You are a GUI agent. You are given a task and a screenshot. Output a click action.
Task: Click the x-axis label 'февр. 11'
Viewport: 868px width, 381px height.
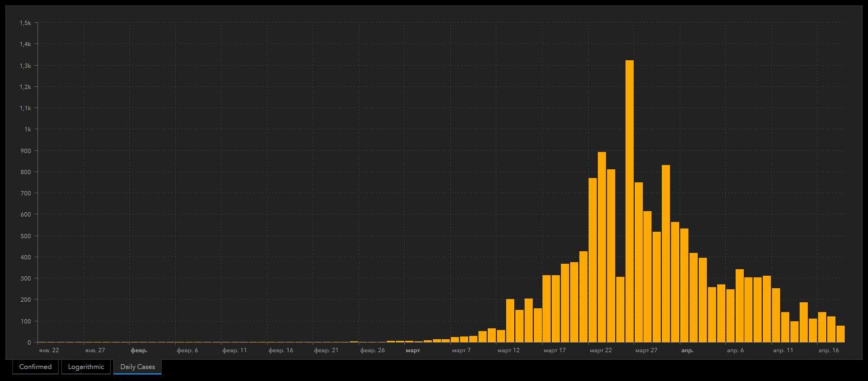pyautogui.click(x=234, y=351)
